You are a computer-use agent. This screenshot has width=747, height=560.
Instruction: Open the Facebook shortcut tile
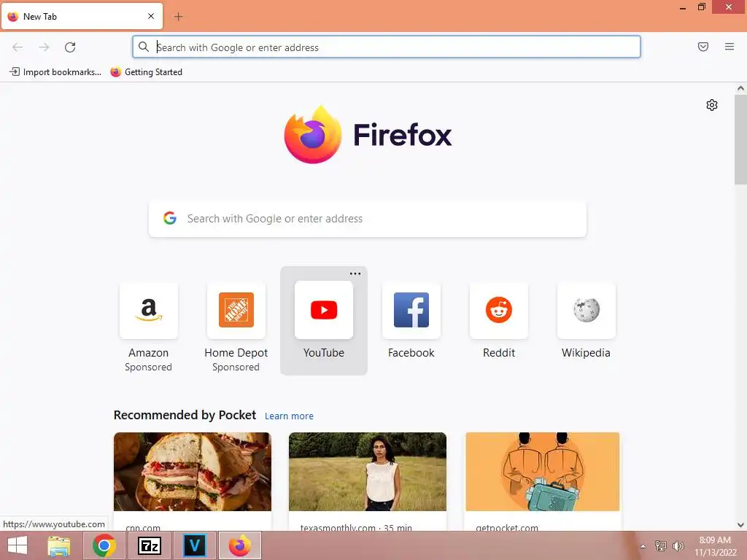point(411,311)
